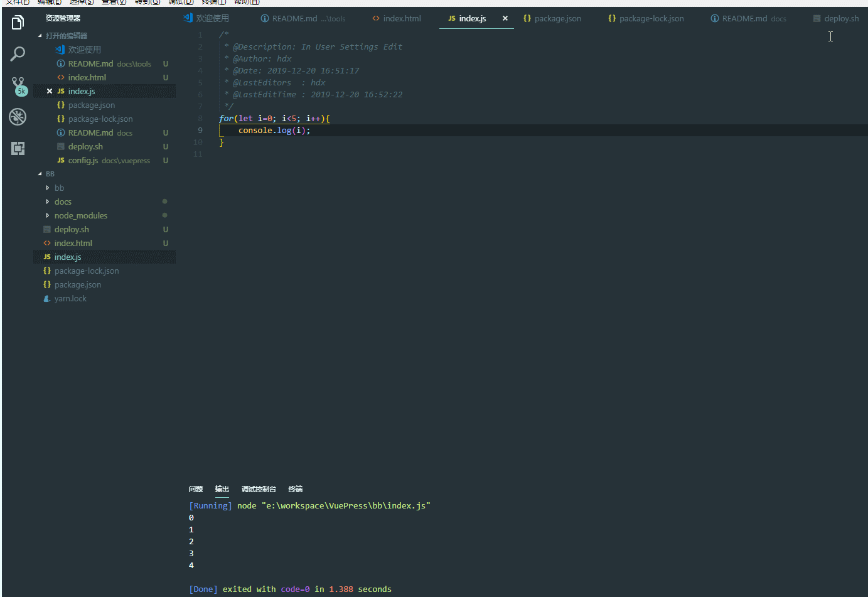Select config.js docs\vuepress in open editors
The image size is (868, 597).
click(104, 160)
